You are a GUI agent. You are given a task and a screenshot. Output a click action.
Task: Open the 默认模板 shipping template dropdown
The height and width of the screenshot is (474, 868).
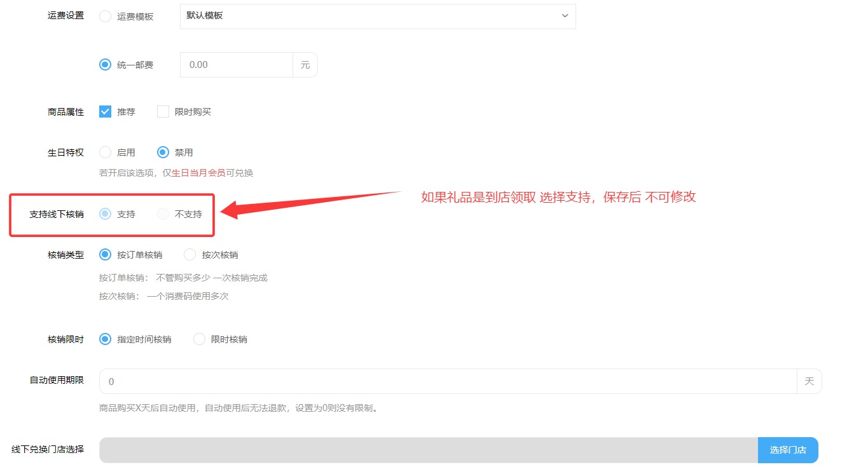[378, 16]
